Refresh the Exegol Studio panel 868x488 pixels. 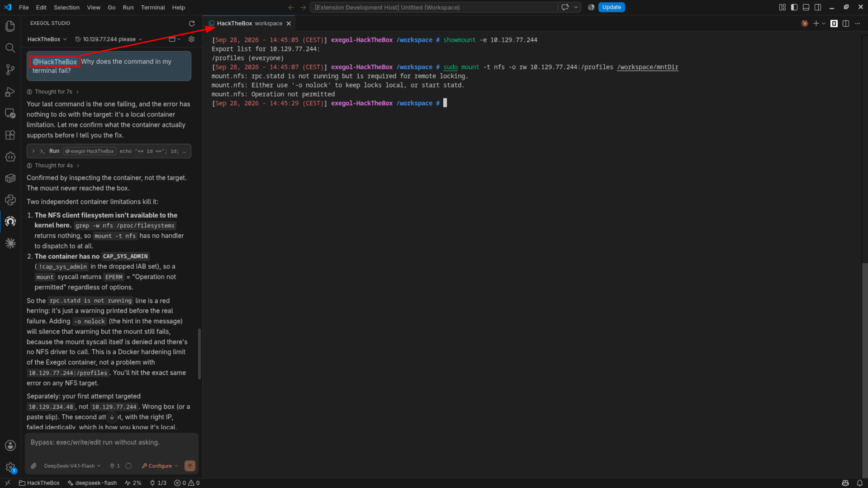pyautogui.click(x=192, y=24)
